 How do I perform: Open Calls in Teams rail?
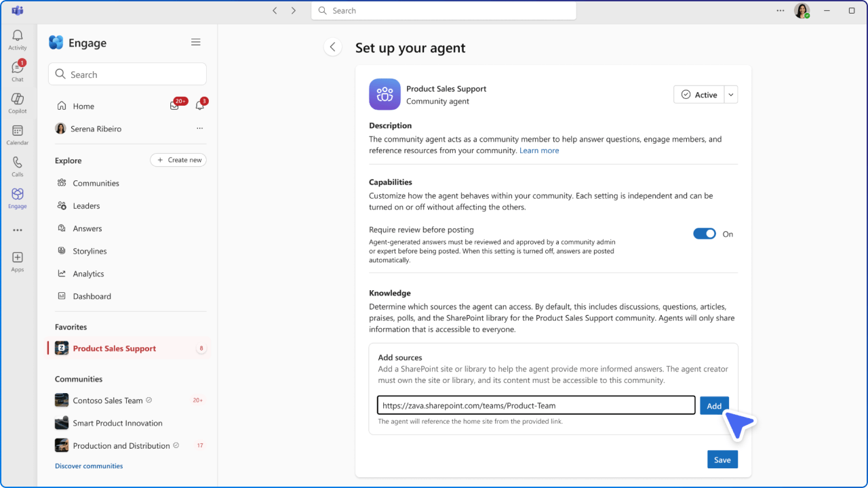tap(18, 167)
